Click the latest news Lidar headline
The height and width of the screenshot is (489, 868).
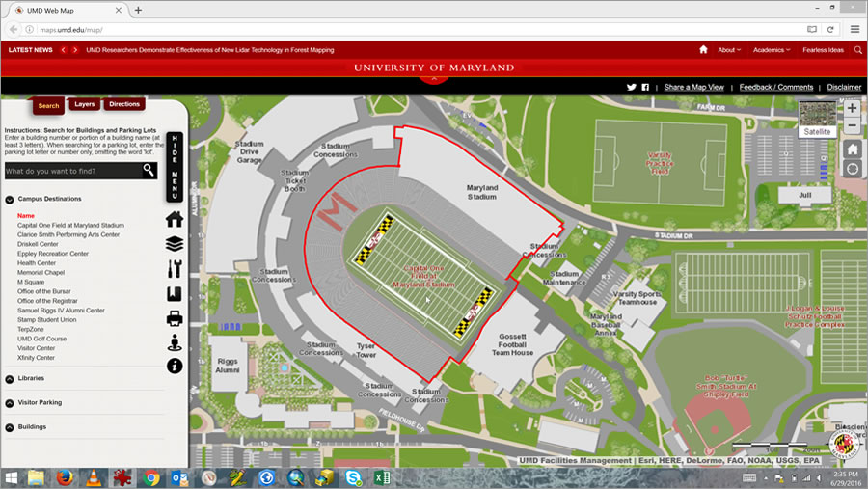point(210,50)
